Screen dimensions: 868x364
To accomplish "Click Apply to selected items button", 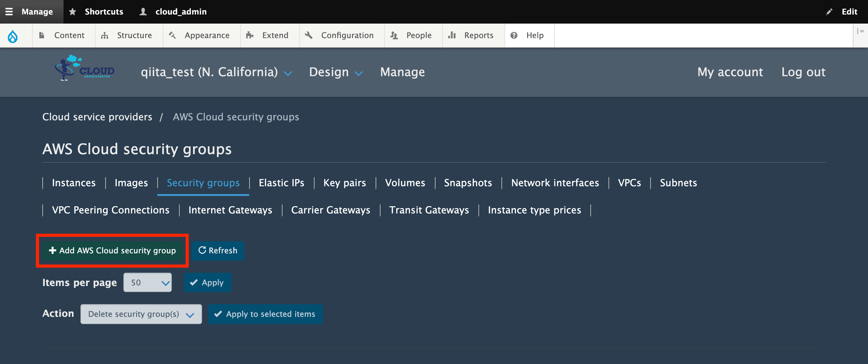I will pos(265,314).
